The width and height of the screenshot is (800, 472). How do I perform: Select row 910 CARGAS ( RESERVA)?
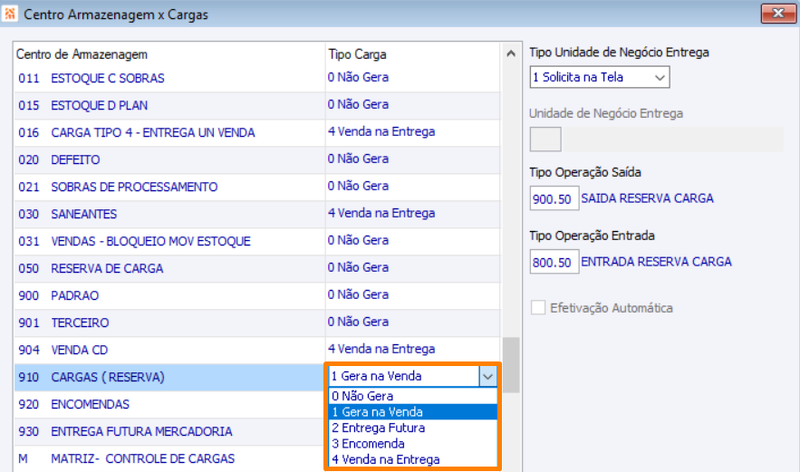169,377
